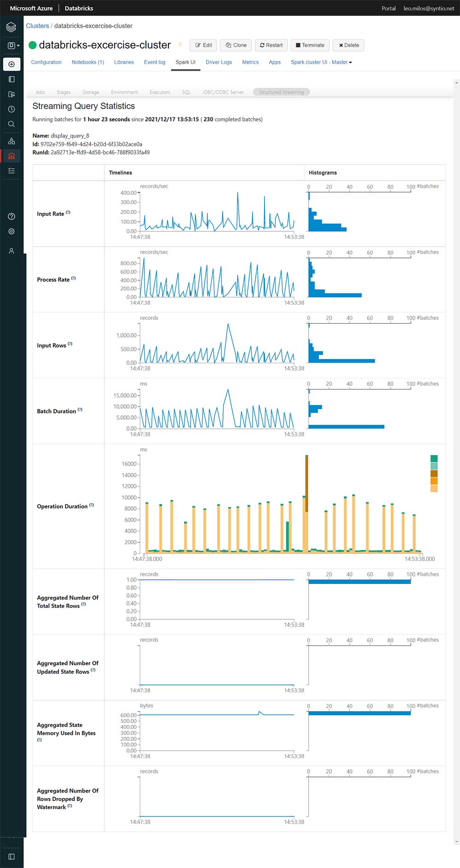Terminate the cluster

(x=310, y=45)
